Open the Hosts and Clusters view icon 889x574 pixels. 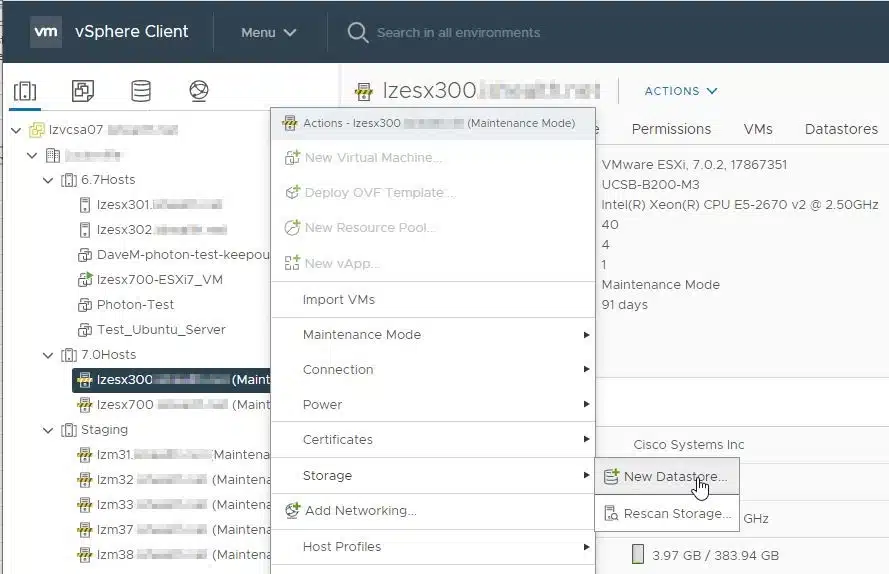tap(25, 91)
